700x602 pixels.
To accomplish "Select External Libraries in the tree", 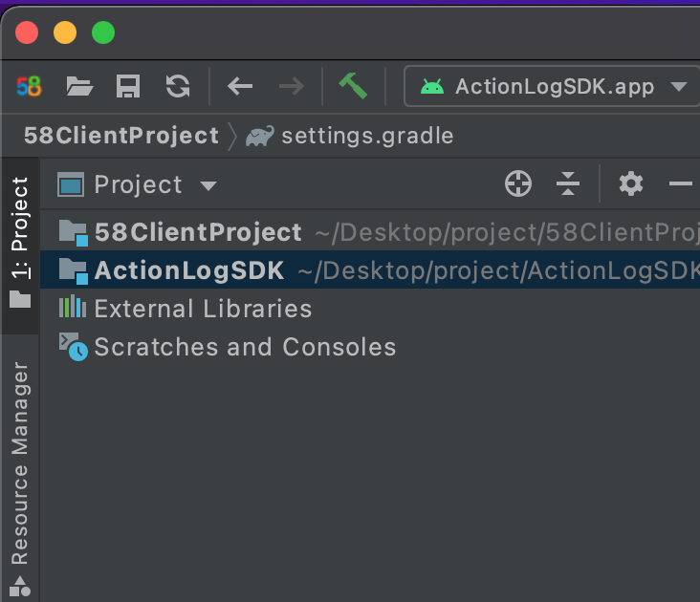I will pyautogui.click(x=203, y=309).
